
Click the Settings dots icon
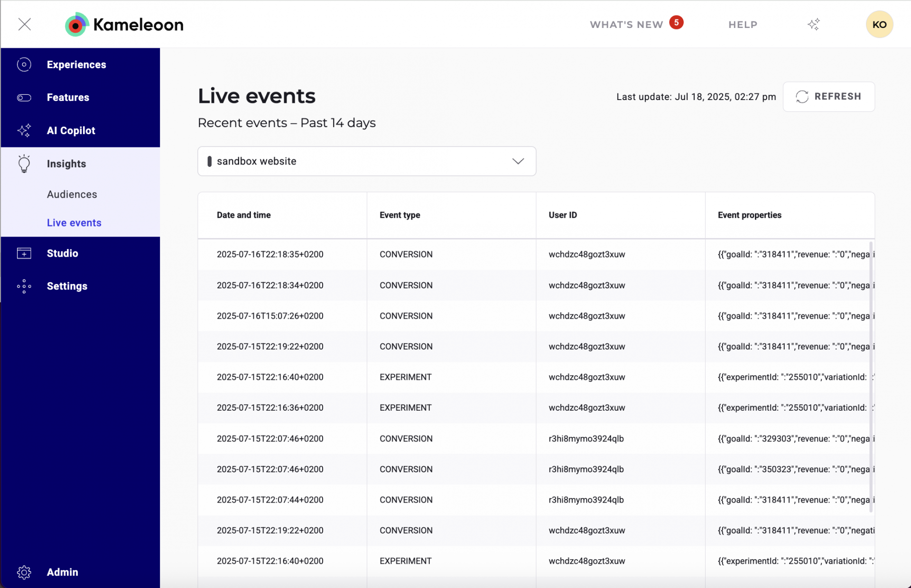click(x=24, y=286)
